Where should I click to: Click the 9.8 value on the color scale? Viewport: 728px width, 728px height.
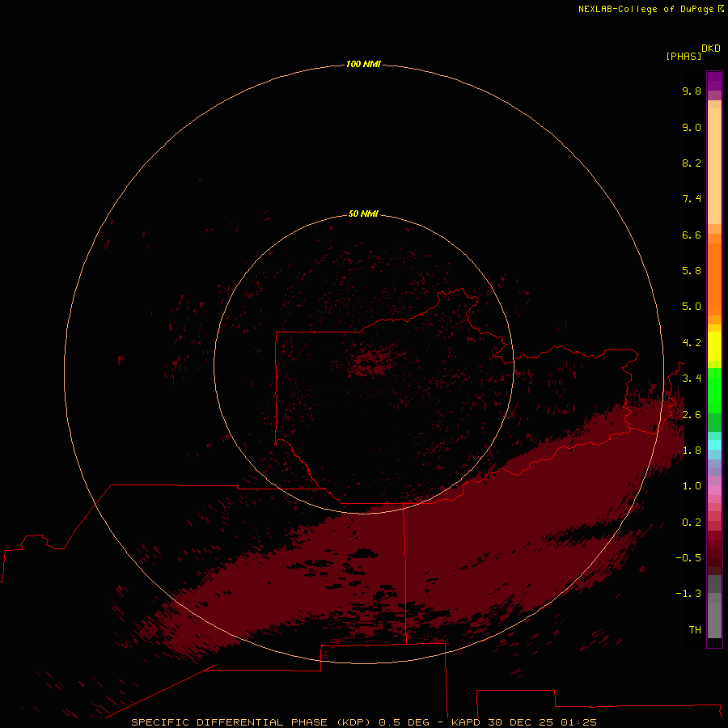(692, 91)
